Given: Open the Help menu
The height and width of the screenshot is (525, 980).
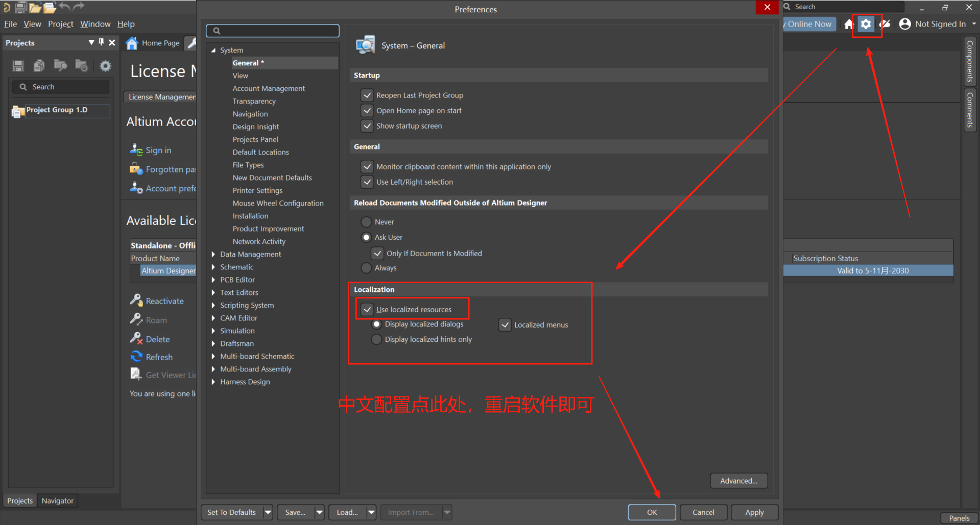Looking at the screenshot, I should coord(126,24).
